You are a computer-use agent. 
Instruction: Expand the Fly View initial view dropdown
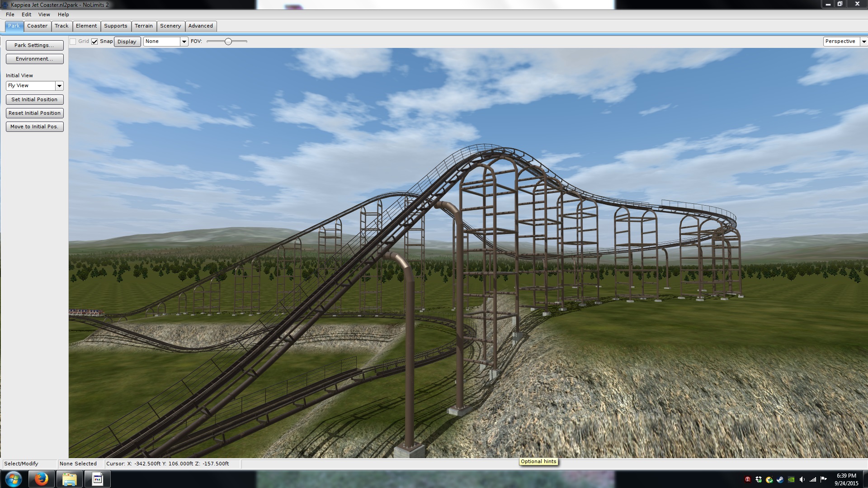click(x=59, y=86)
